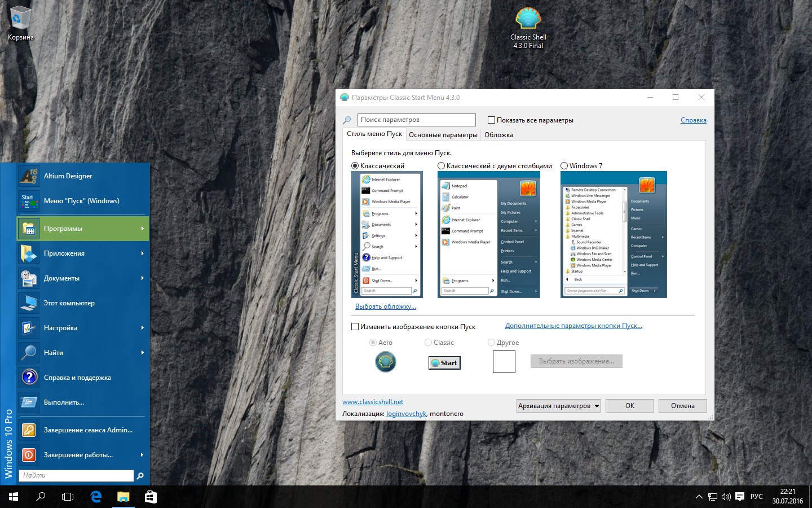Show hidden tray icons chevron
This screenshot has width=812, height=508.
699,497
